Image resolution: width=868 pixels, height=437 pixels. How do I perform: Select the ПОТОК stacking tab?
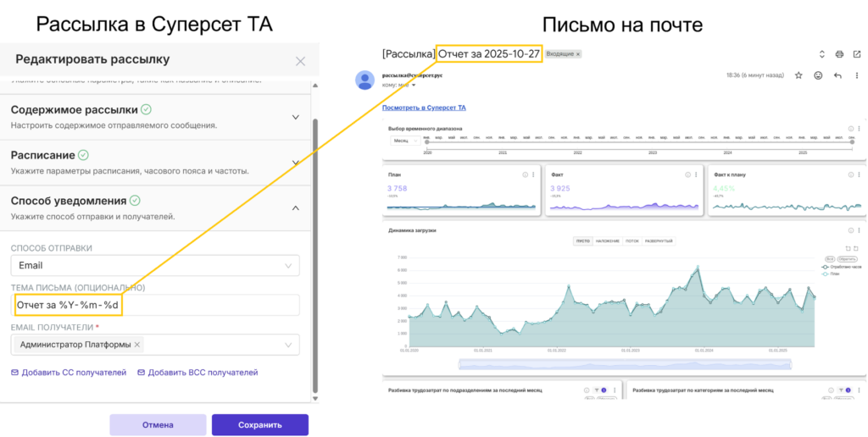(x=632, y=241)
